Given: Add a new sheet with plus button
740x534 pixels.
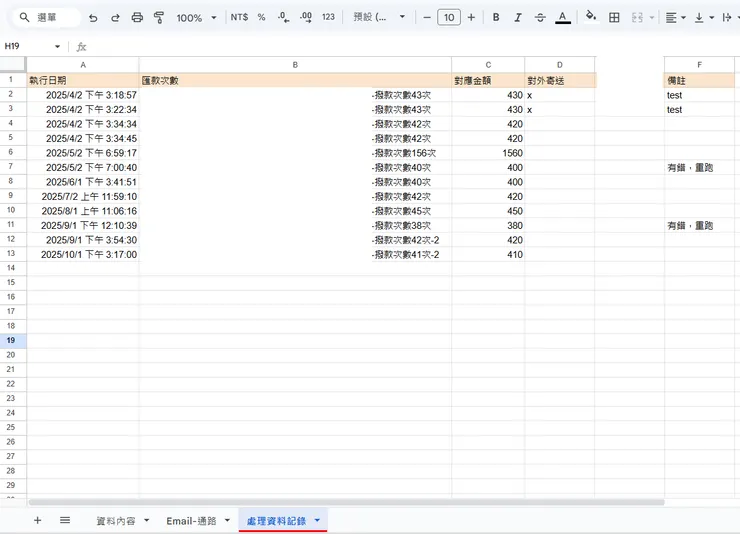Looking at the screenshot, I should pyautogui.click(x=38, y=520).
